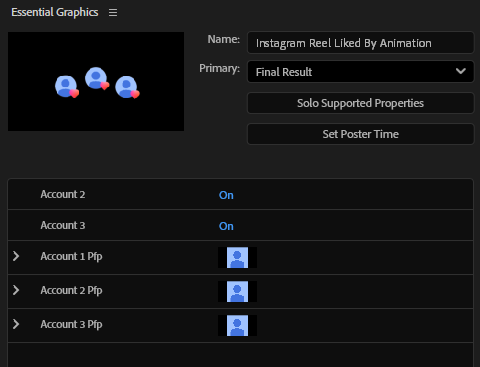
Task: Expand the Account 2 Pfp property
Action: click(16, 290)
